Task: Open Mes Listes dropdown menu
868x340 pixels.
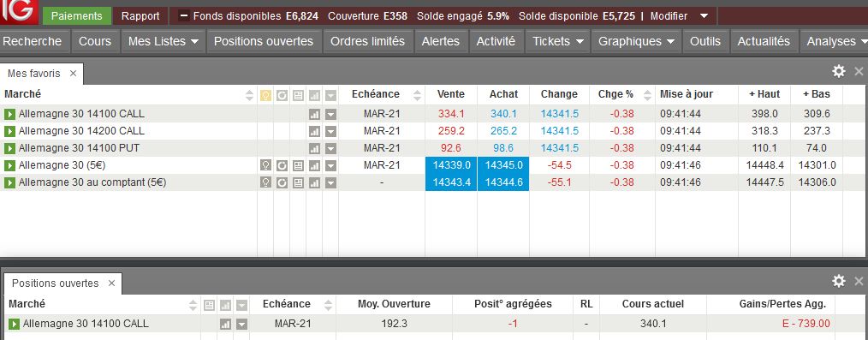Action: tap(163, 41)
